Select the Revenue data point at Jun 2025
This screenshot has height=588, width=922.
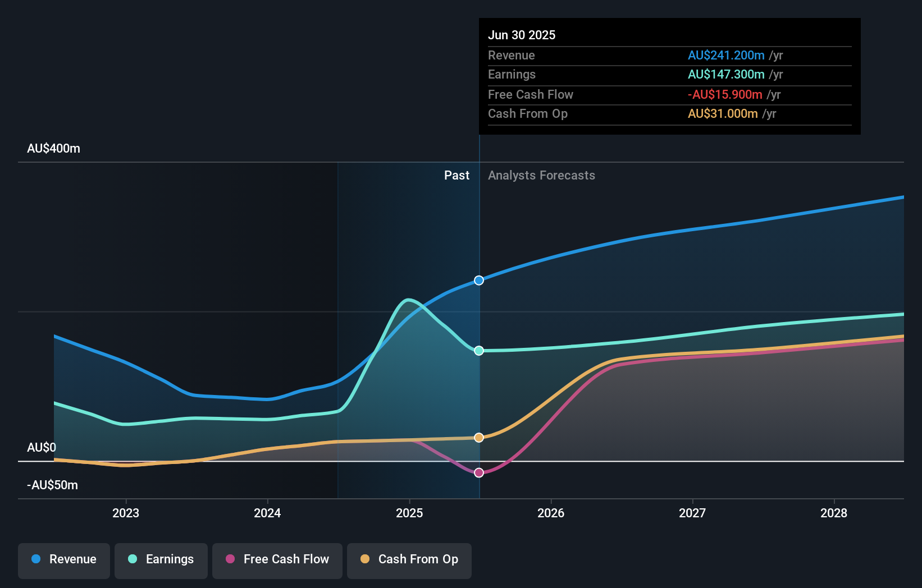tap(479, 281)
